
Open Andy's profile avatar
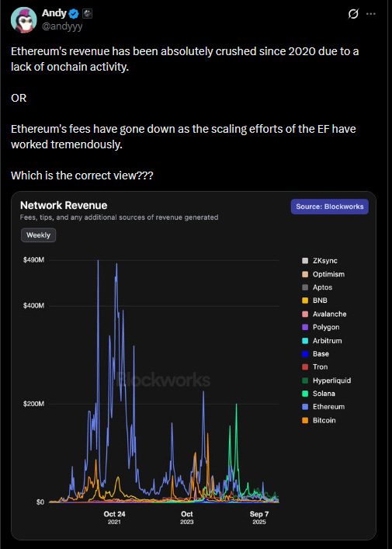(x=24, y=20)
